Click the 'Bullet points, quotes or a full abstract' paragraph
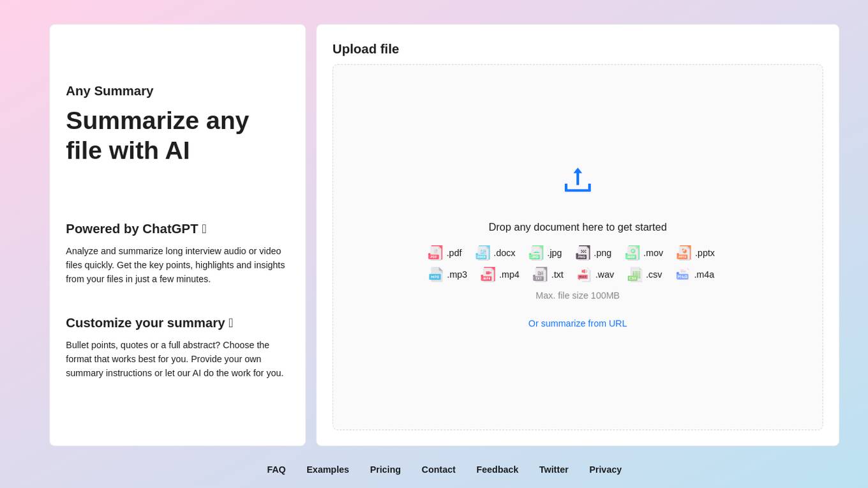868x488 pixels. click(175, 359)
